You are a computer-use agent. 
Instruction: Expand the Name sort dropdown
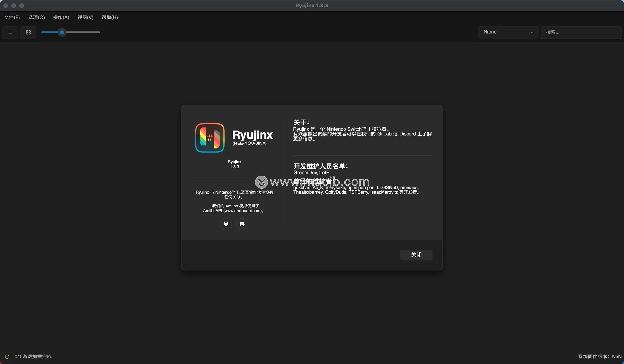click(x=508, y=32)
